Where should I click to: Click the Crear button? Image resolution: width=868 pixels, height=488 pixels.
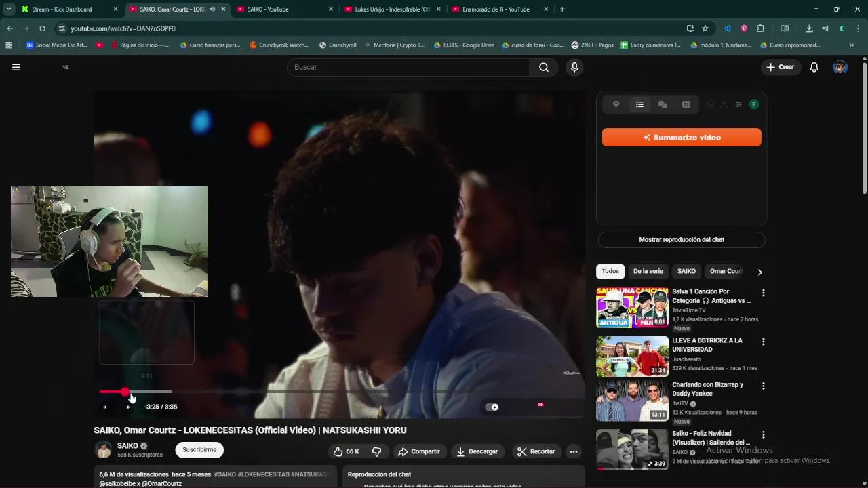[781, 67]
